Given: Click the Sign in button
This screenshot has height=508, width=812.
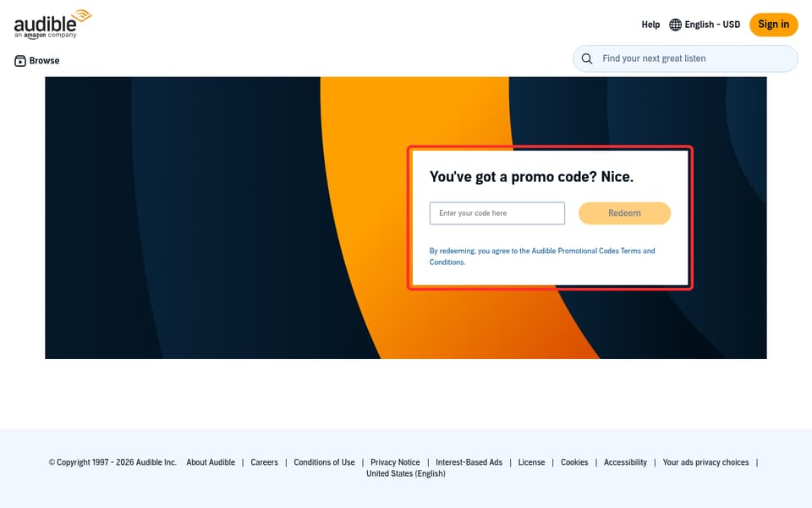Looking at the screenshot, I should coord(774,25).
